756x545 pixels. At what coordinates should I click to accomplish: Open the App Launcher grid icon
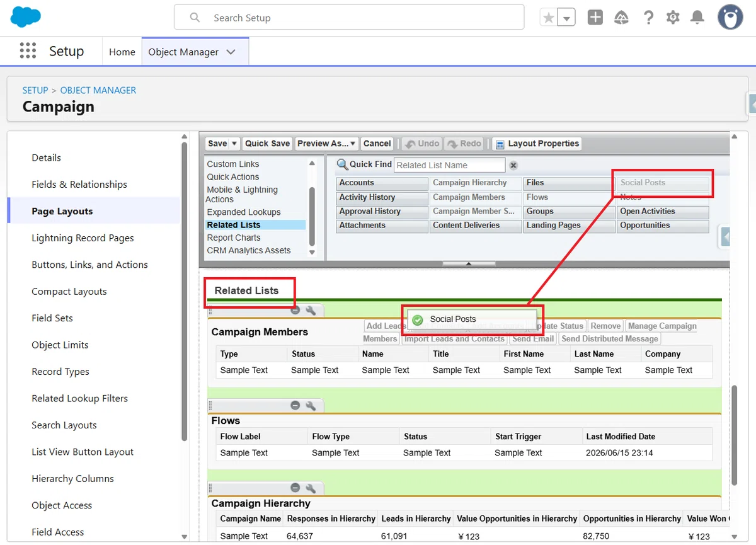pos(28,52)
